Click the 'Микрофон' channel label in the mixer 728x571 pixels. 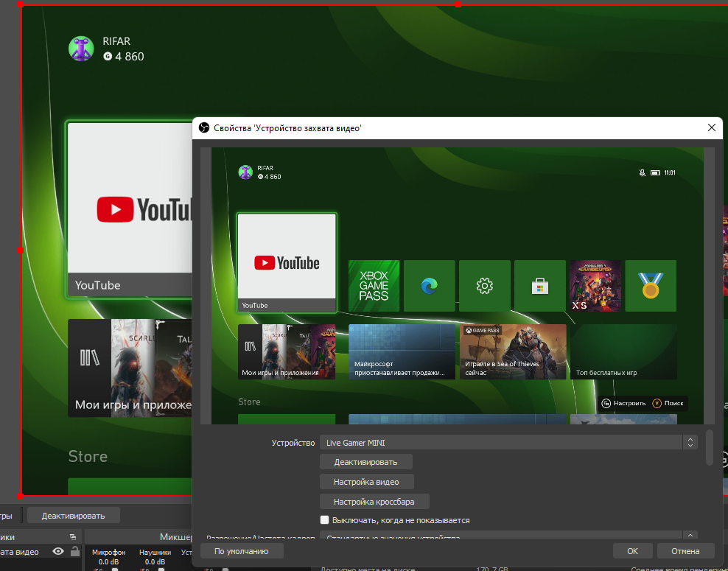pyautogui.click(x=108, y=553)
